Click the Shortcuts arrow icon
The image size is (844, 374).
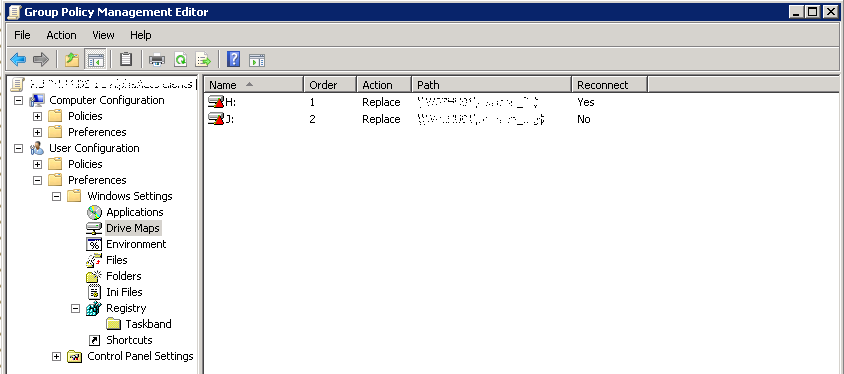(94, 340)
